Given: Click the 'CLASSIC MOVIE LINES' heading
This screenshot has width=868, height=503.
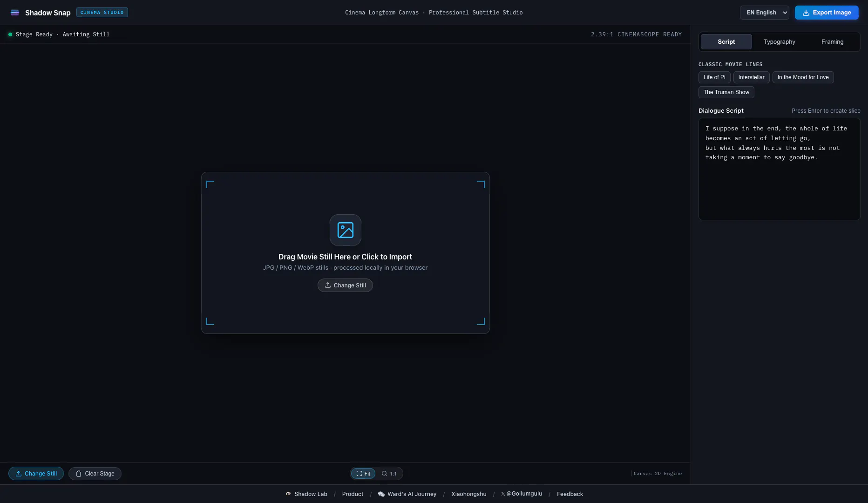Looking at the screenshot, I should [x=730, y=65].
